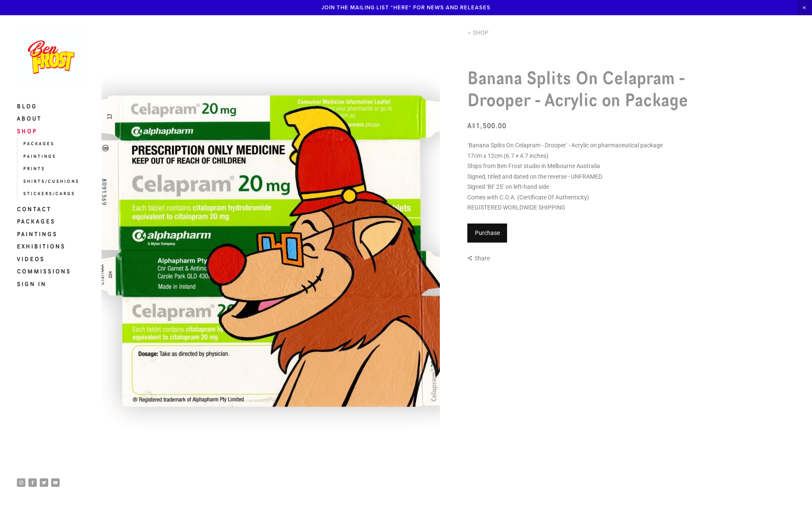Click the '17cm x 12cm' dimensions line
This screenshot has height=508, width=812.
pyautogui.click(x=507, y=156)
